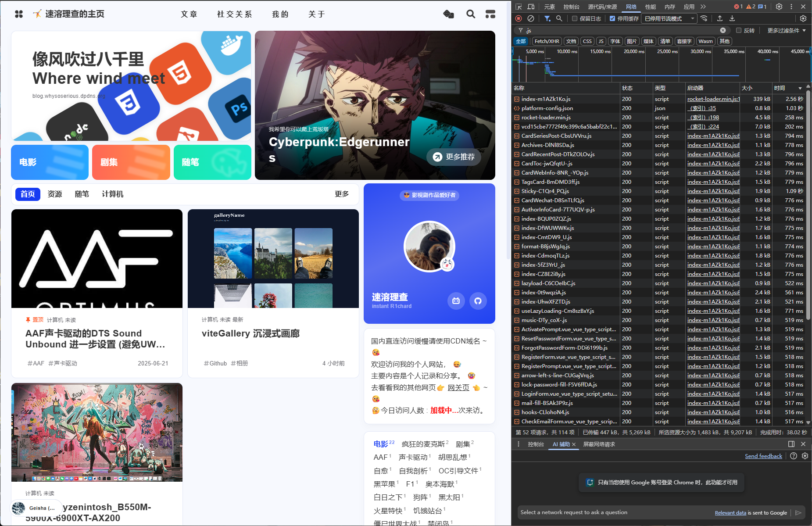Viewport: 812px width, 526px height.
Task: Toggle the device toolbar icon
Action: coord(531,7)
